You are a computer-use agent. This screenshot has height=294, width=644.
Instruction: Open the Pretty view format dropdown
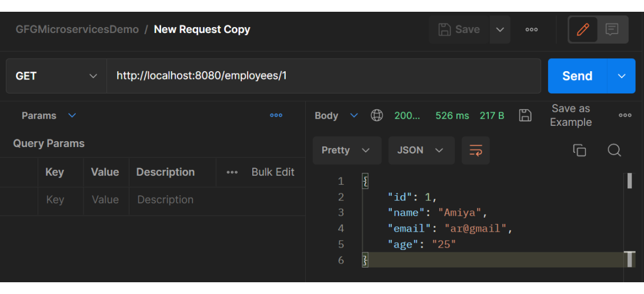[346, 151]
